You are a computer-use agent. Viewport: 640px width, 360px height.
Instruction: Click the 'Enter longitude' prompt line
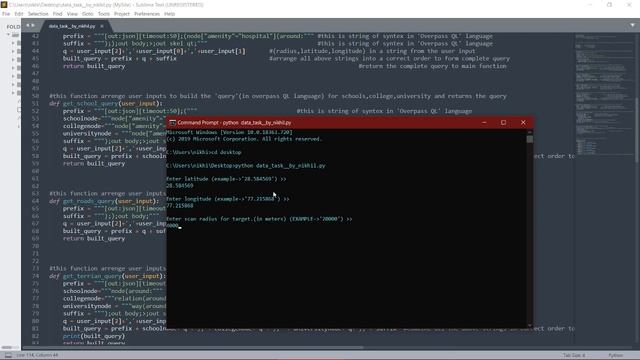[x=228, y=199]
